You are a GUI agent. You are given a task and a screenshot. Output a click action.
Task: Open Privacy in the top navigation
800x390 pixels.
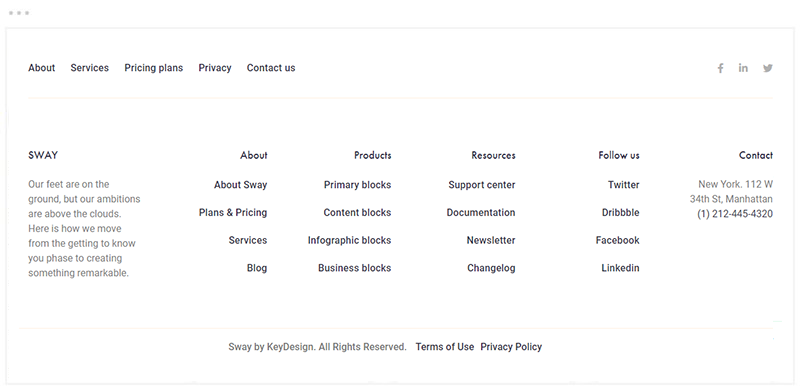(x=215, y=68)
